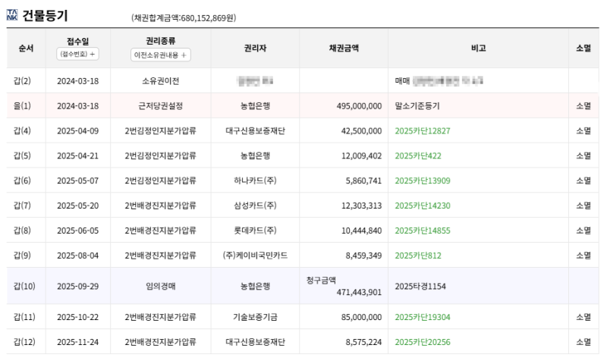Select the 갑(12) row order cell
Viewport: 607px width, 364px height.
[24, 342]
